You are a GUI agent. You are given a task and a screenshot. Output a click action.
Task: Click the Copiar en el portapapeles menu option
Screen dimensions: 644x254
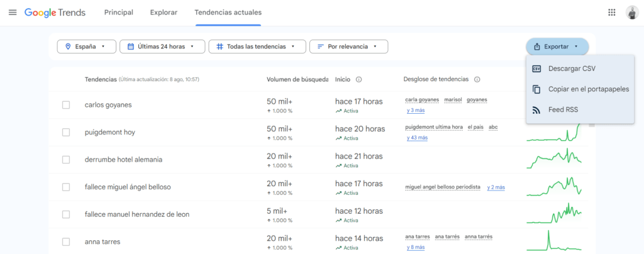(579, 89)
